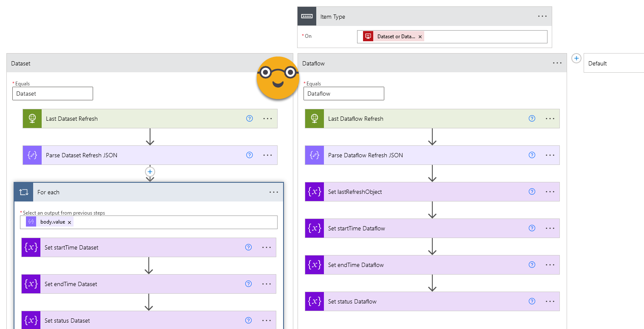Click Parse Dataset Refresh JSON icon
The image size is (644, 329).
(32, 155)
